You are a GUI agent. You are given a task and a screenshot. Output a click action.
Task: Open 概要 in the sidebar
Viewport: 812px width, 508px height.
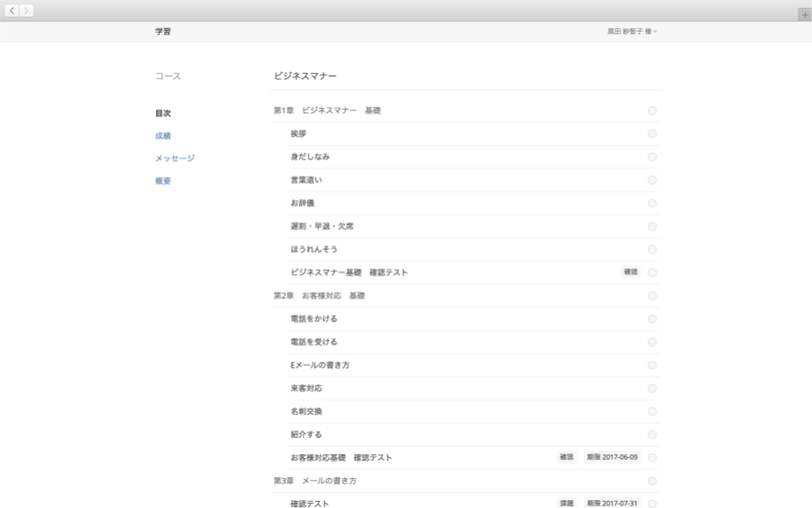coord(163,182)
